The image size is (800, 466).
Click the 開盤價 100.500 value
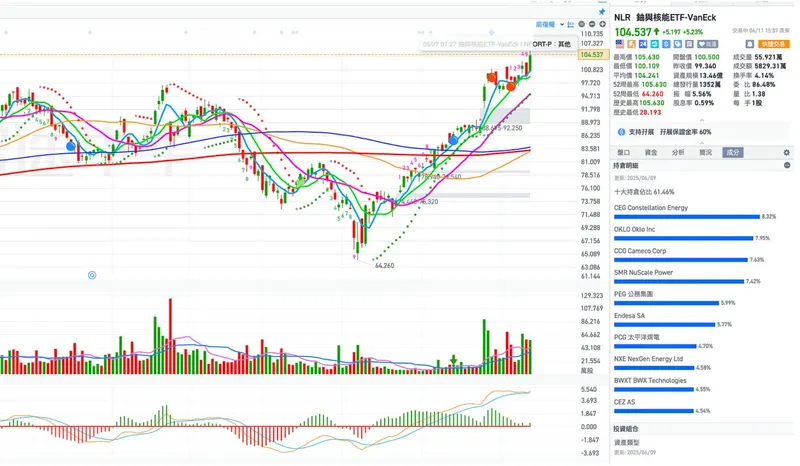point(707,57)
